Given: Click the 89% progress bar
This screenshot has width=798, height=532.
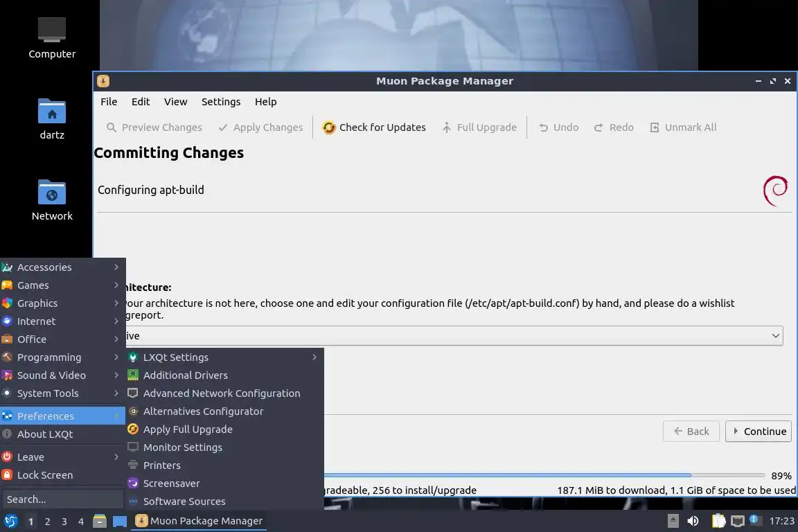Looking at the screenshot, I should click(x=544, y=475).
